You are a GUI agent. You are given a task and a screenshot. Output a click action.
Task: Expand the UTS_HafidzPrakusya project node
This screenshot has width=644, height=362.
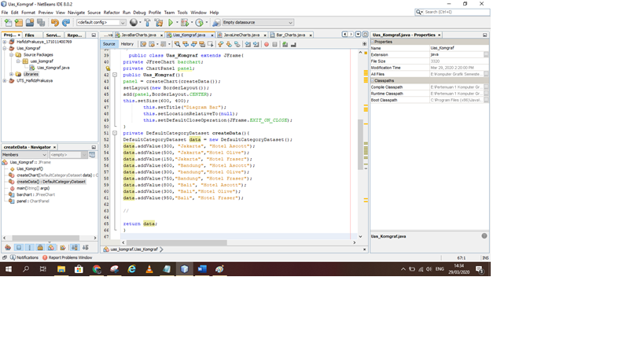coord(5,81)
